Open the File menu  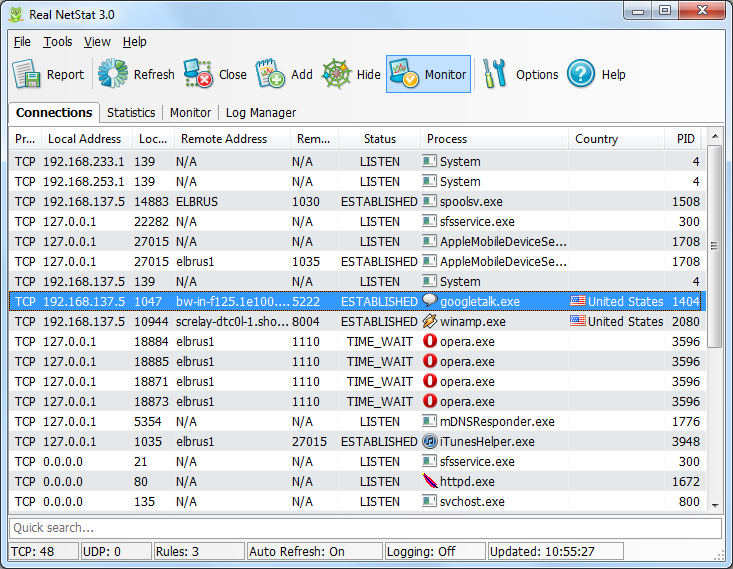click(22, 42)
